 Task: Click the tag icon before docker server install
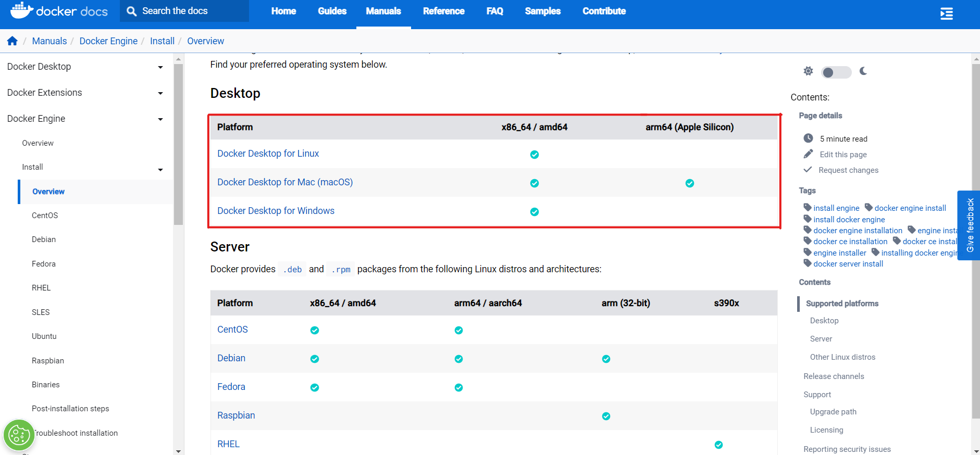[808, 263]
